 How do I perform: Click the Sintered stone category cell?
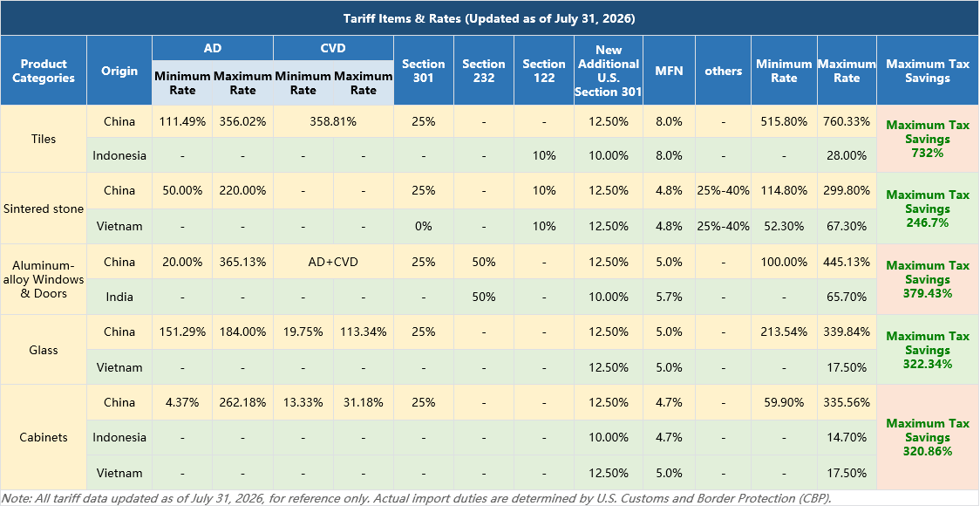coord(44,209)
